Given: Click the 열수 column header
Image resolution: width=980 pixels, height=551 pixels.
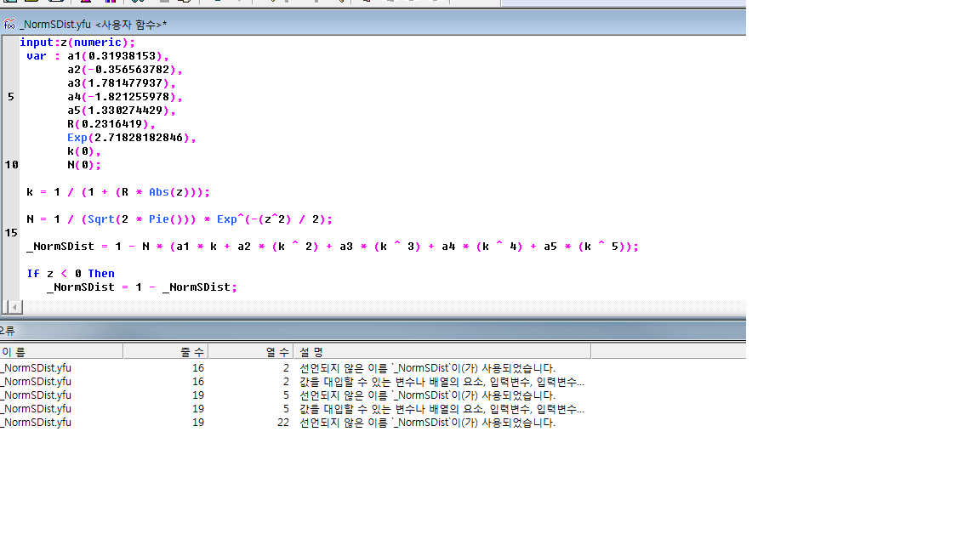Looking at the screenshot, I should pyautogui.click(x=251, y=351).
